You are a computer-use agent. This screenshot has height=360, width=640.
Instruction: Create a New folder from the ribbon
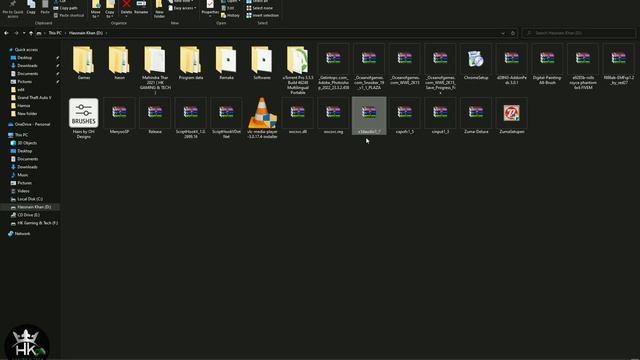pyautogui.click(x=159, y=9)
